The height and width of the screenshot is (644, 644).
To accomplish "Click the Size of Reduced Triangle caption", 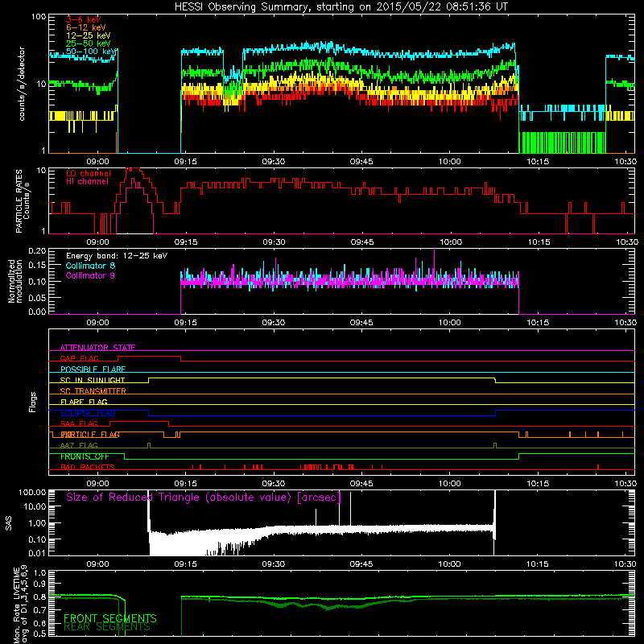I will click(x=204, y=497).
